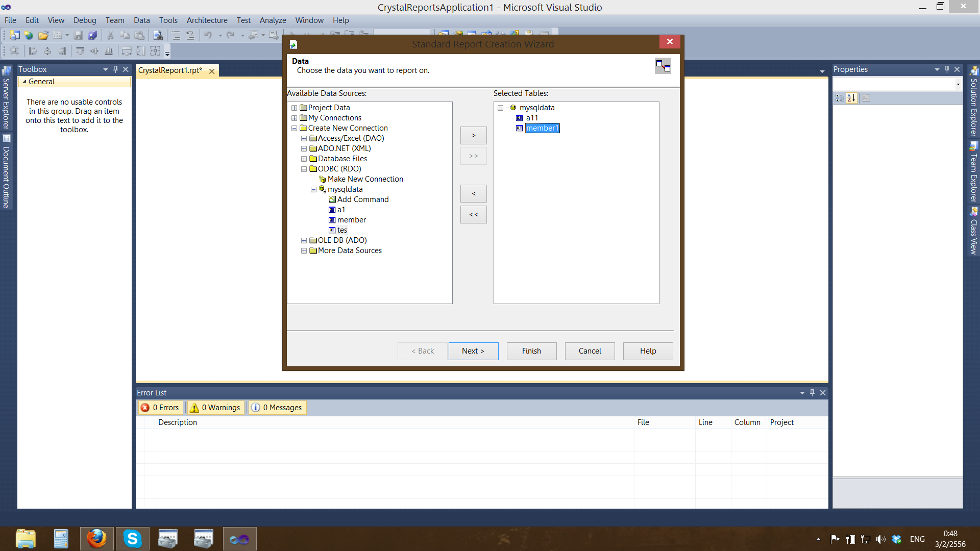Open the Properties object dropdown
The width and height of the screenshot is (980, 551).
tap(958, 84)
